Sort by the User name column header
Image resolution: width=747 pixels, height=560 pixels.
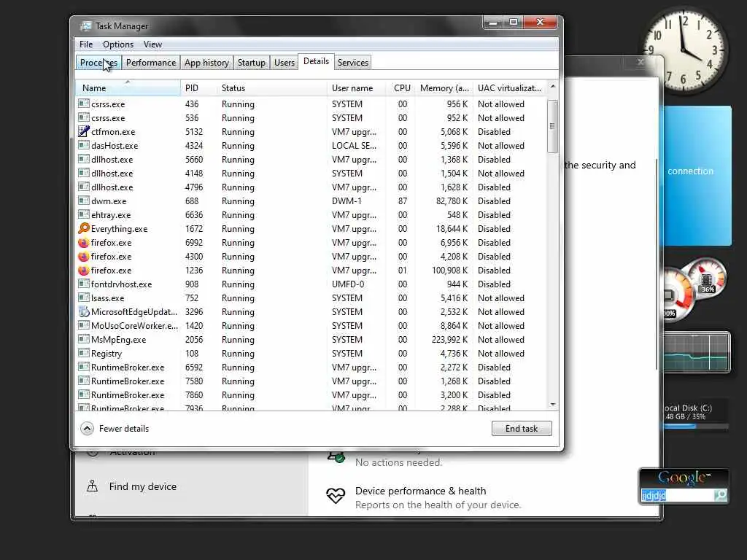coord(356,88)
